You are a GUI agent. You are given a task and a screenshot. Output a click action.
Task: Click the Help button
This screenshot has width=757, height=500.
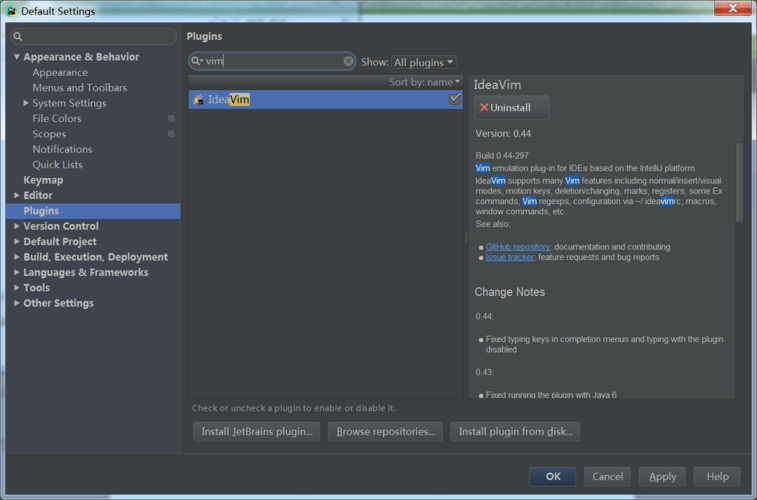tap(717, 476)
